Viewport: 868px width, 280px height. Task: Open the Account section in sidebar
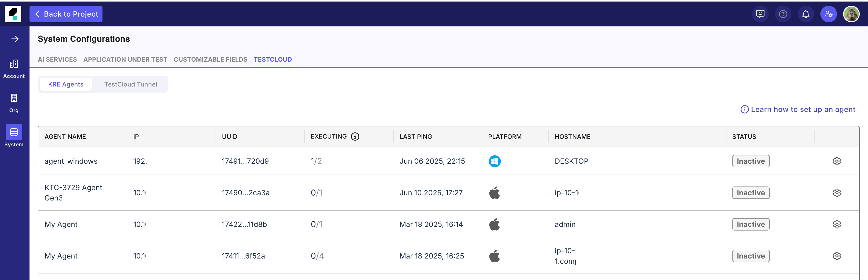pos(14,69)
